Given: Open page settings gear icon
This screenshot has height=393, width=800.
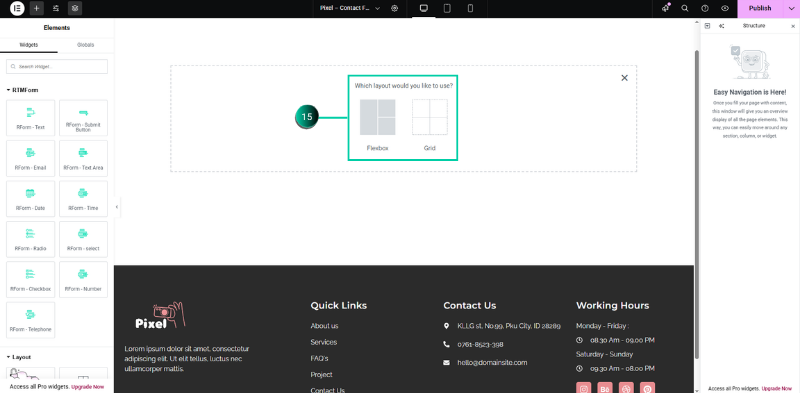Looking at the screenshot, I should click(394, 8).
